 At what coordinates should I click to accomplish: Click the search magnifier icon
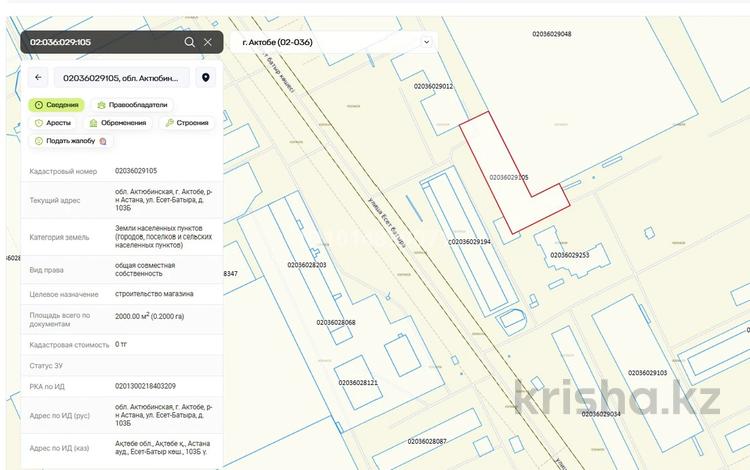coord(189,42)
